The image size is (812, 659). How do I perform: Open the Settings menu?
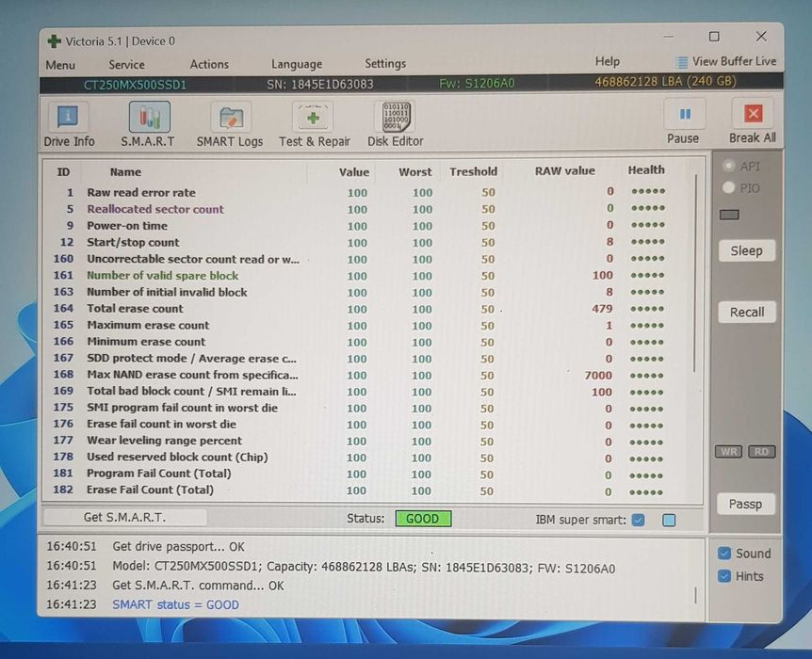coord(385,64)
